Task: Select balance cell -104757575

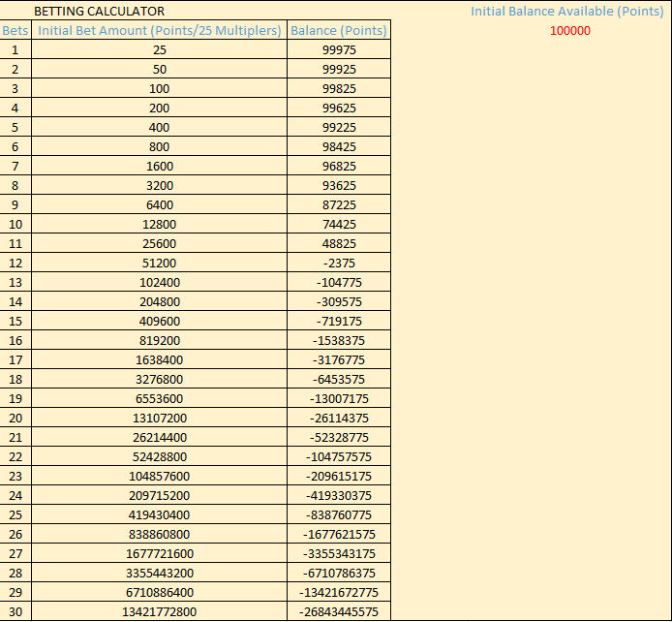Action: [x=339, y=456]
